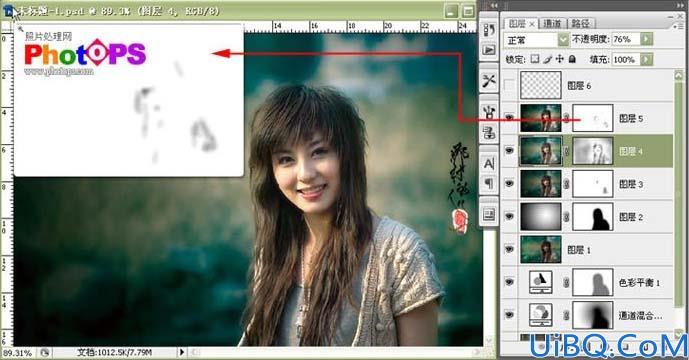Click the 不透明度 value field 76%
This screenshot has width=689, height=360.
(x=627, y=39)
